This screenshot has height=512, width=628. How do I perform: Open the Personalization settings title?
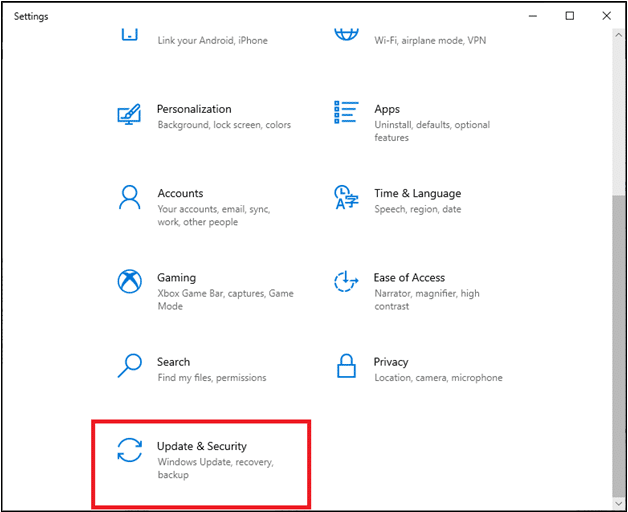pos(194,109)
